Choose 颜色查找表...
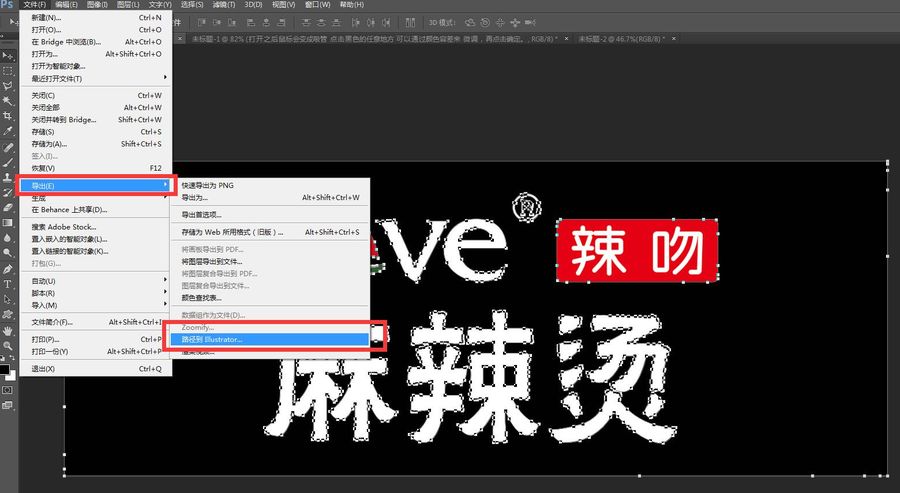Screen dimensions: 900x493 270,297
